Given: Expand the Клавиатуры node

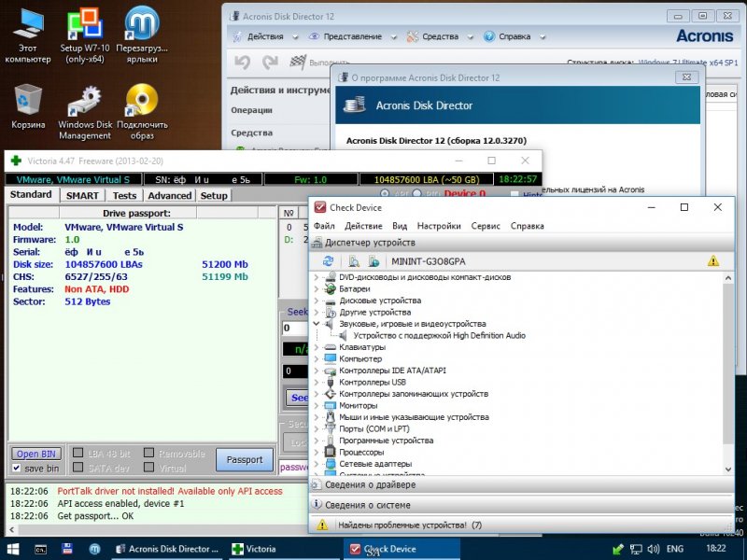Looking at the screenshot, I should pos(316,347).
